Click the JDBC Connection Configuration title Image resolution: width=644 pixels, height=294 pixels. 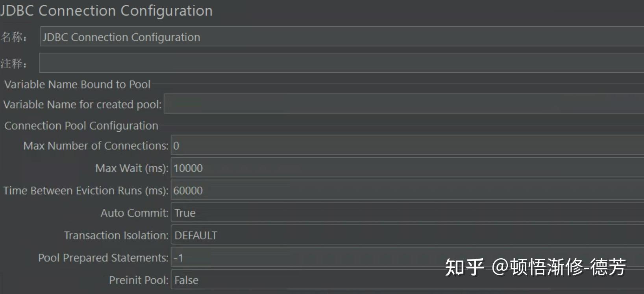pyautogui.click(x=106, y=11)
